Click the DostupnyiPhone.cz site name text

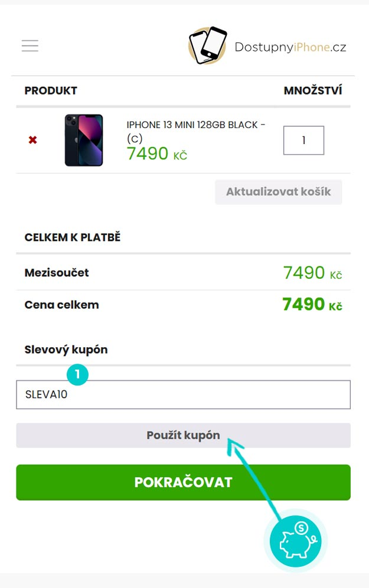point(290,47)
